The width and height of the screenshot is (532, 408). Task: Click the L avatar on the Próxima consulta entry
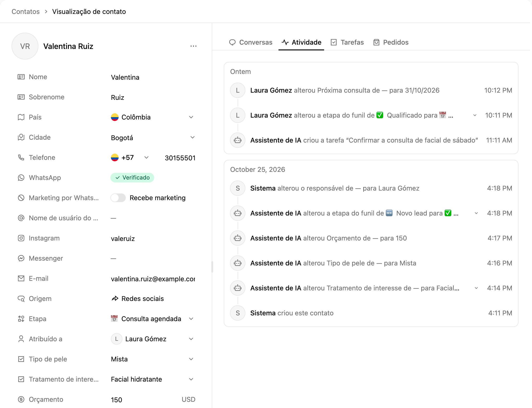click(238, 90)
